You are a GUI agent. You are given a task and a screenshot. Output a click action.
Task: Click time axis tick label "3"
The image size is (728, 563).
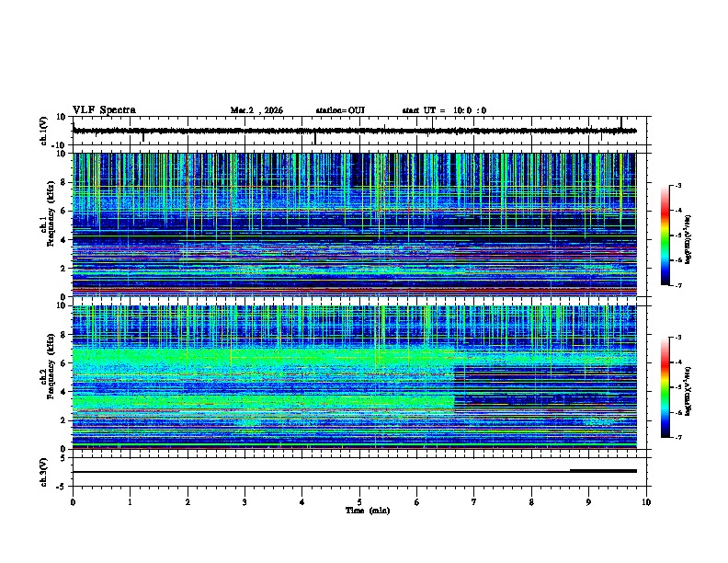coord(245,502)
